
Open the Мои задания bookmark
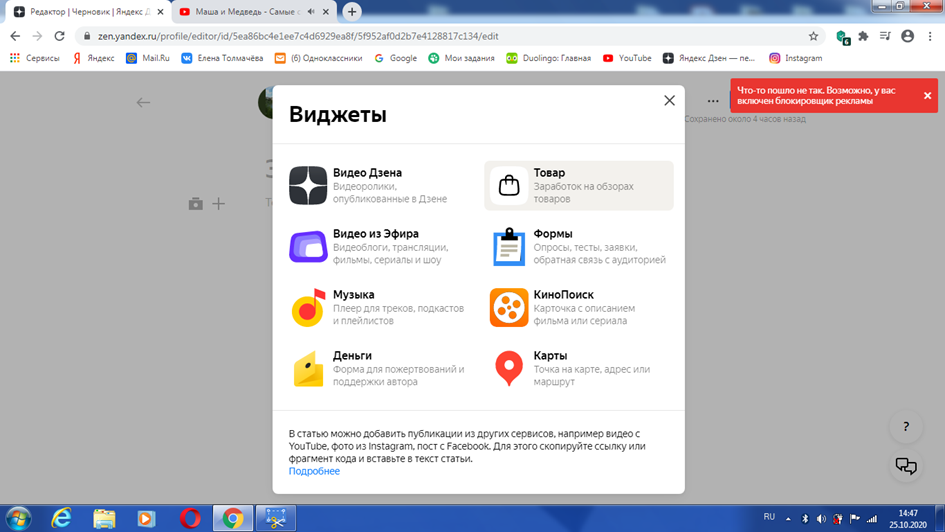coord(462,58)
